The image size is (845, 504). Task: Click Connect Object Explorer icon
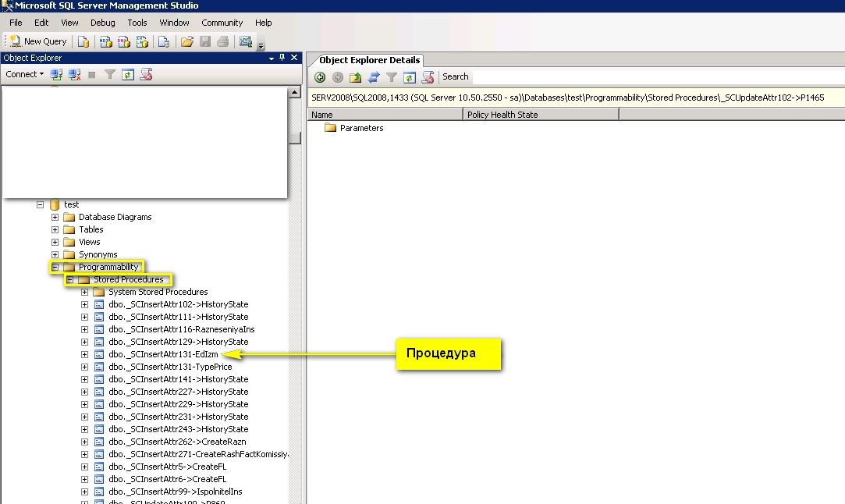click(x=56, y=74)
